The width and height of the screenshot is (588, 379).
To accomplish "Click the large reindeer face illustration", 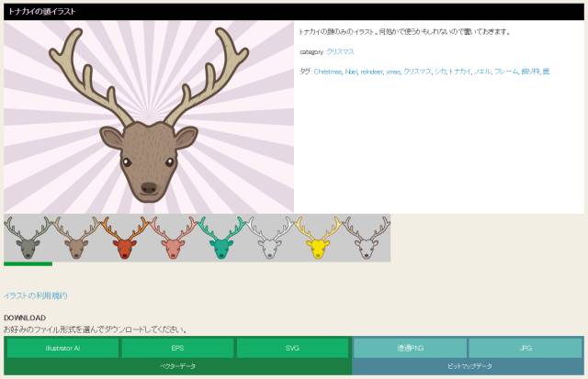I will (149, 117).
